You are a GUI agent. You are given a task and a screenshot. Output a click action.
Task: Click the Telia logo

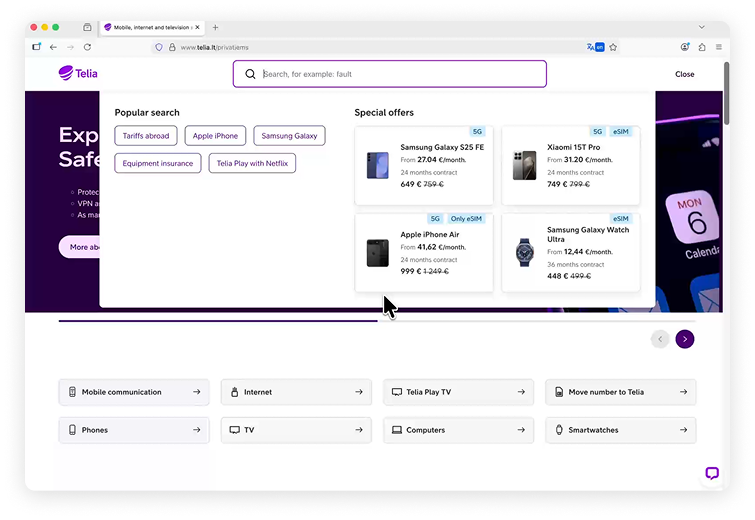(x=78, y=73)
